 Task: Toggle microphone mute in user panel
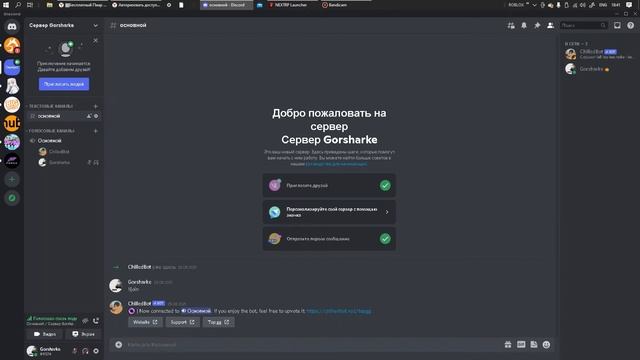74,351
